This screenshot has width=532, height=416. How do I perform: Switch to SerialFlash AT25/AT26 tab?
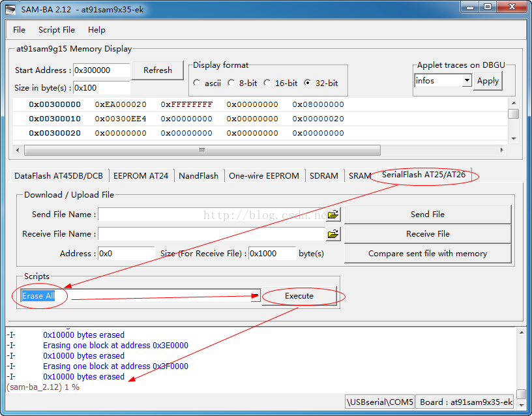coord(424,174)
